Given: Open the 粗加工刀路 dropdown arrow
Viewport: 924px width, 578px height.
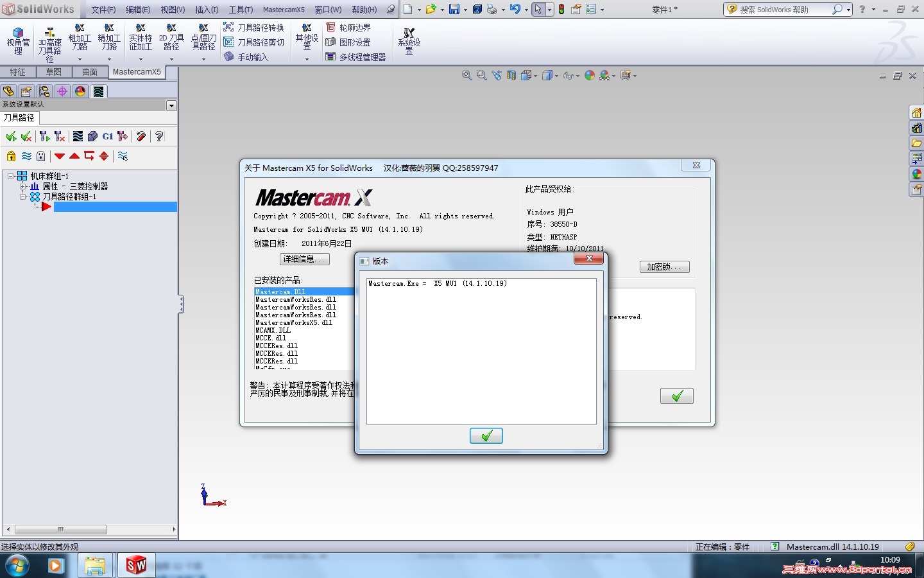Looking at the screenshot, I should (x=80, y=59).
